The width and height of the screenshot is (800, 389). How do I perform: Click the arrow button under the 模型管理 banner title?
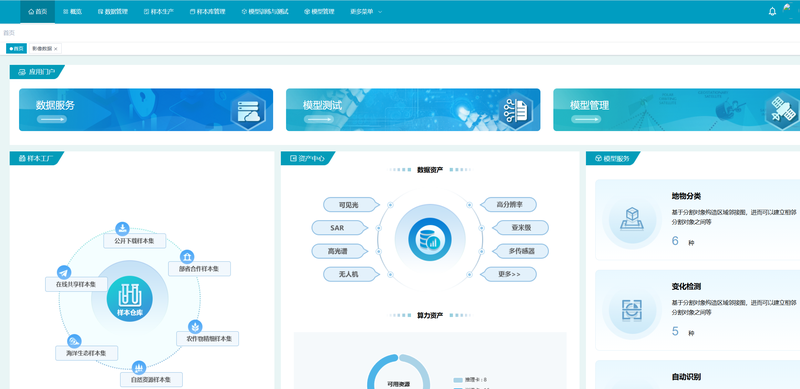point(586,119)
